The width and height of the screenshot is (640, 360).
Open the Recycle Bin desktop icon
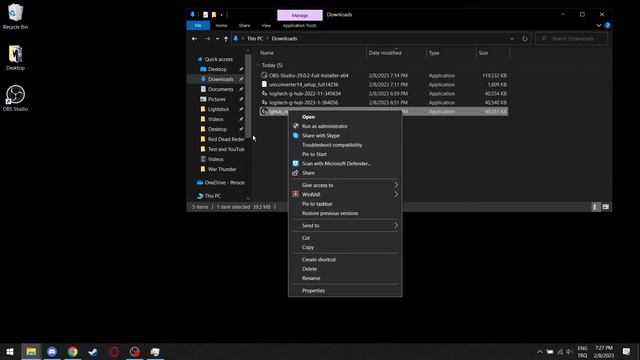click(x=15, y=16)
